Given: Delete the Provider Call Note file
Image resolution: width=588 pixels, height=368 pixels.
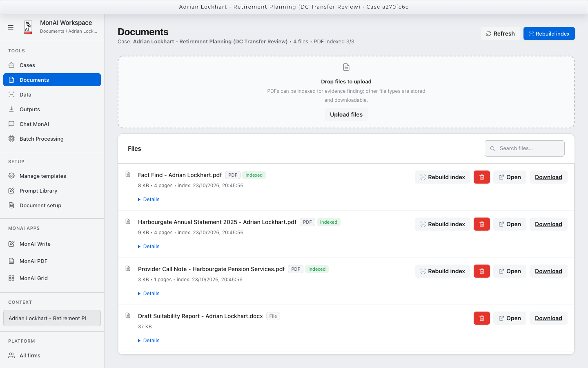Looking at the screenshot, I should [x=482, y=271].
